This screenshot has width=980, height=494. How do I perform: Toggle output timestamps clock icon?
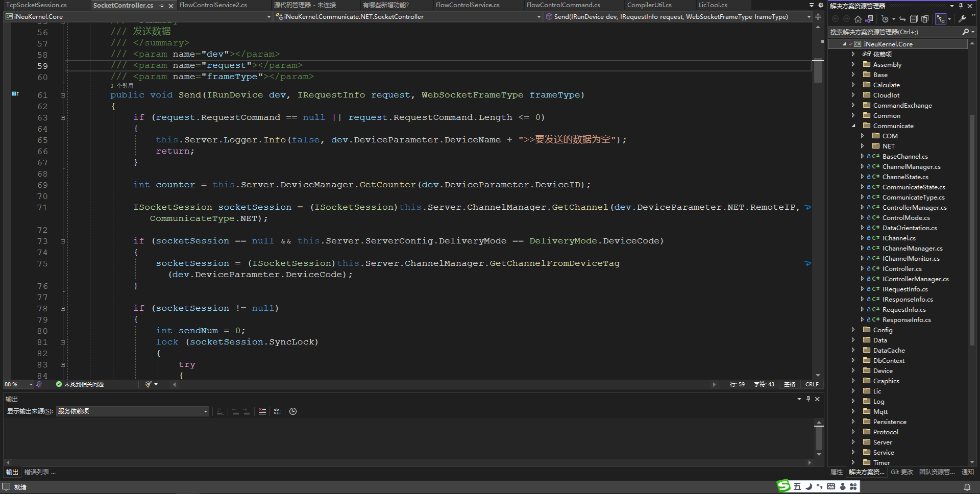[293, 411]
